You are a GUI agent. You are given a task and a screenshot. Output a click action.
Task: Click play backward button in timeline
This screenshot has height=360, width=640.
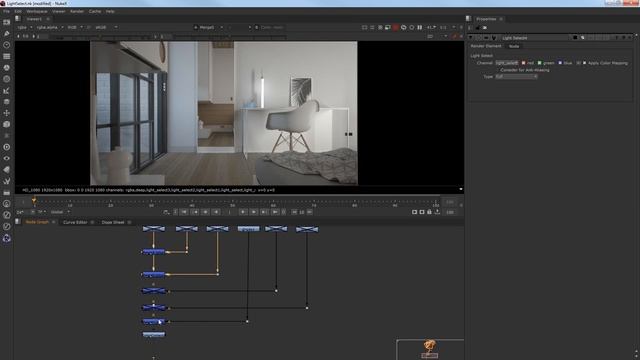tap(216, 212)
